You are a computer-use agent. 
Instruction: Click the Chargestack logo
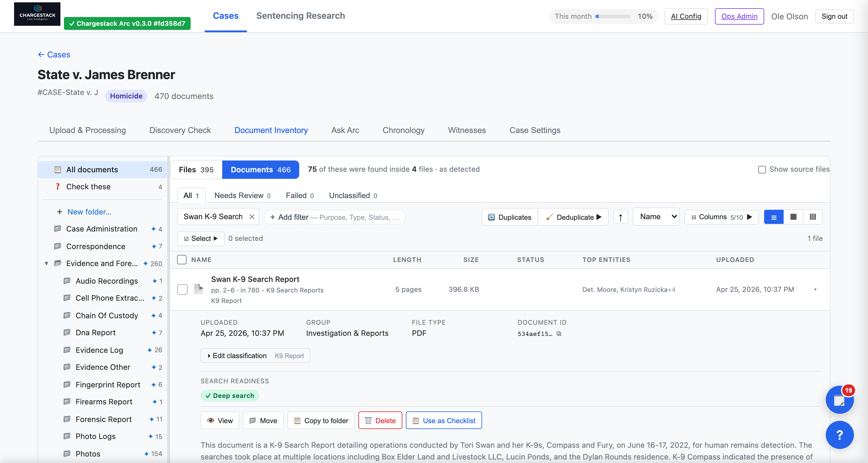point(37,14)
